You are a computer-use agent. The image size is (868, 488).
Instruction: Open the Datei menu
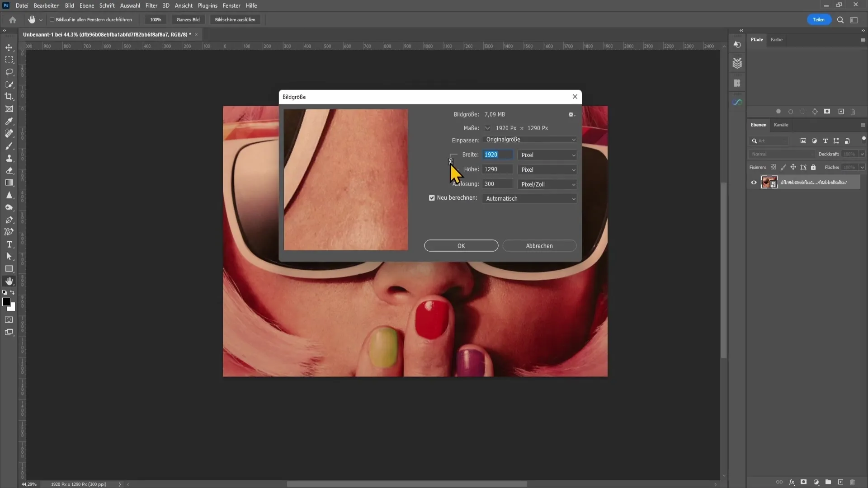pyautogui.click(x=22, y=5)
